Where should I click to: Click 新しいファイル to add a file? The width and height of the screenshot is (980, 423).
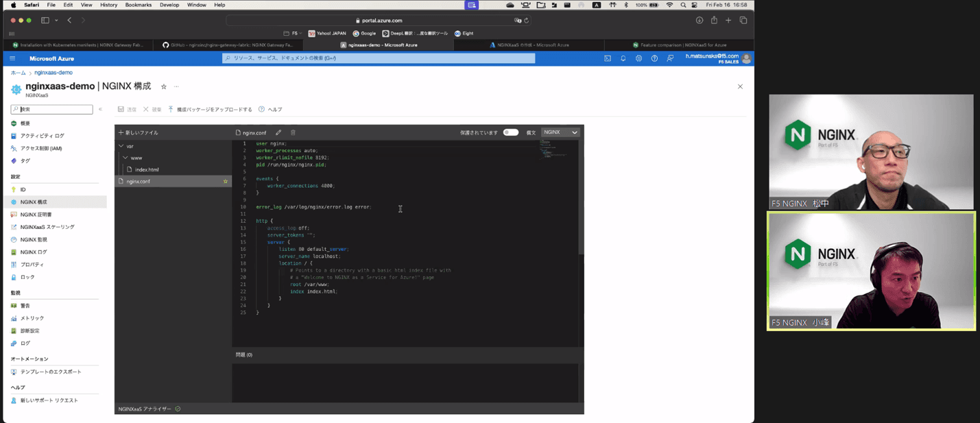(139, 133)
